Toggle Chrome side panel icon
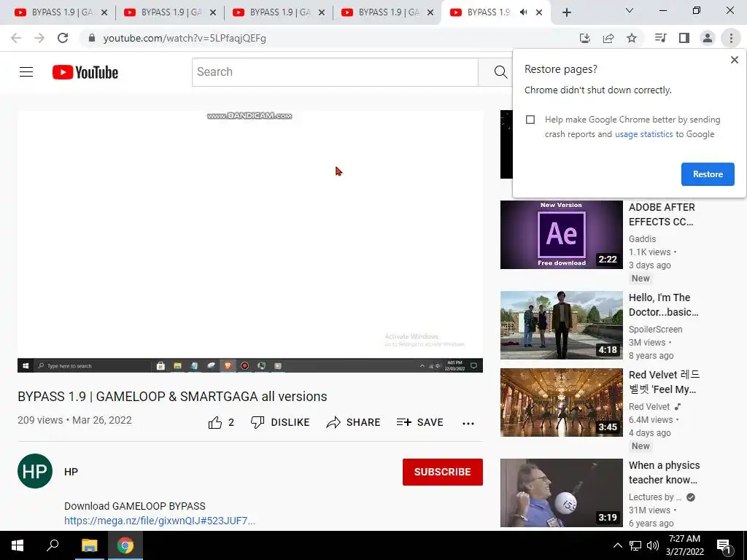Image resolution: width=747 pixels, height=560 pixels. click(x=684, y=38)
